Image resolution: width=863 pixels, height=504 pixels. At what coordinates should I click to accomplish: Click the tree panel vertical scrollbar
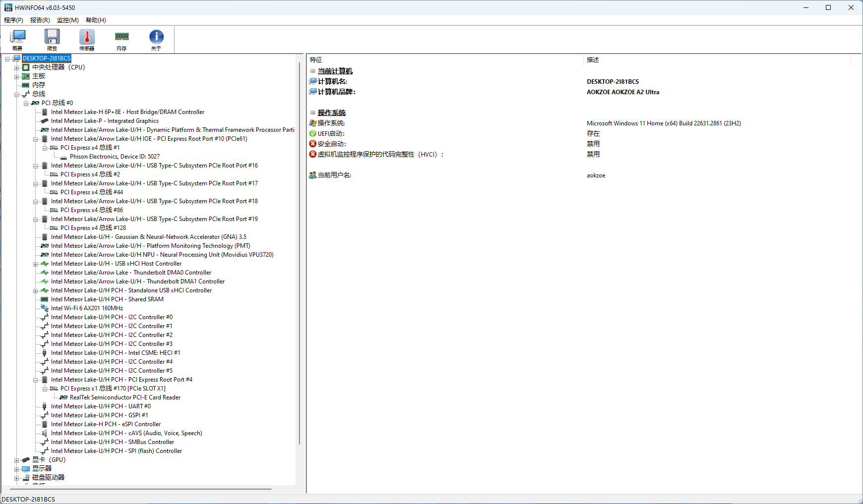[299, 253]
